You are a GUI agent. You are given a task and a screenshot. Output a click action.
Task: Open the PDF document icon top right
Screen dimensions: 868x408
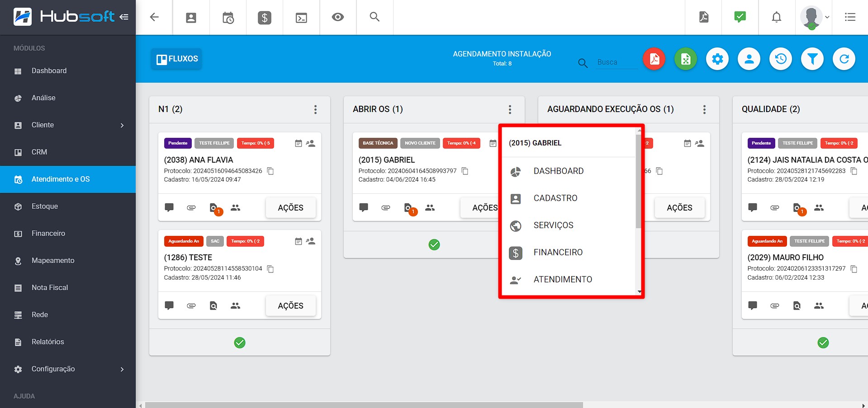click(x=704, y=17)
